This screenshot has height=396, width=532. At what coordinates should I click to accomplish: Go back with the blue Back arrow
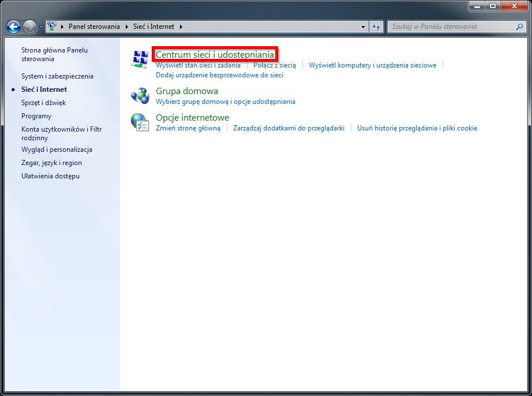14,27
